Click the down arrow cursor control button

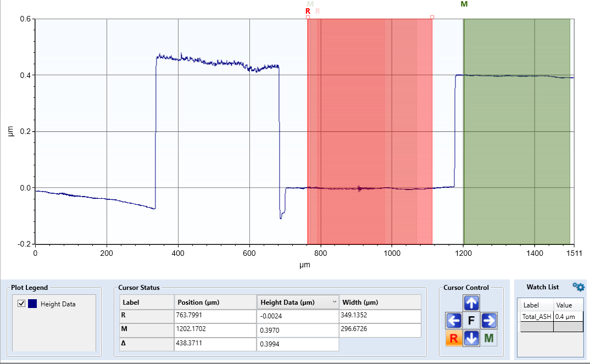click(x=471, y=338)
